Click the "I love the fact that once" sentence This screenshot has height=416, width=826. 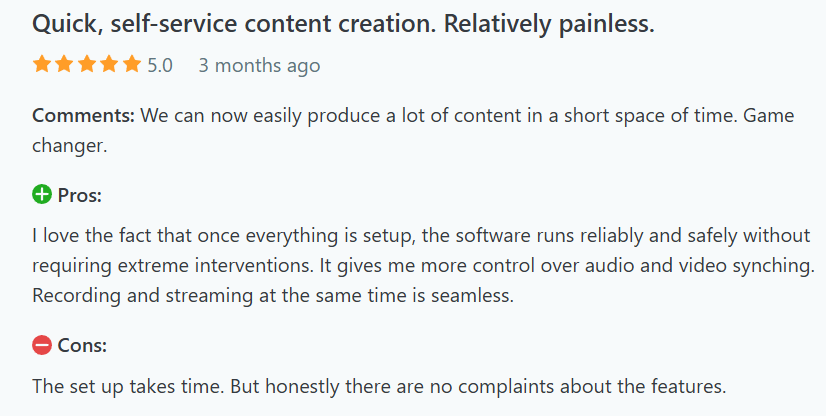coord(136,235)
